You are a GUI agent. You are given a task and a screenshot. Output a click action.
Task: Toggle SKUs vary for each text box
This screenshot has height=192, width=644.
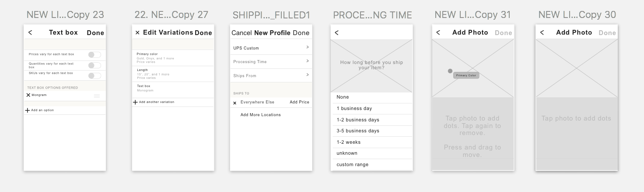(x=94, y=75)
